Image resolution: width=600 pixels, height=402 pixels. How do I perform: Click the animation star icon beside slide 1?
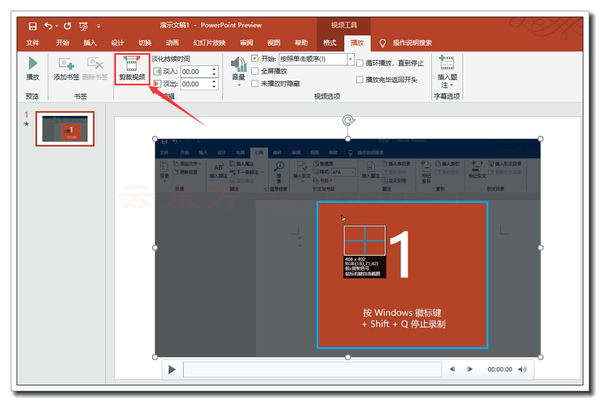[x=26, y=124]
